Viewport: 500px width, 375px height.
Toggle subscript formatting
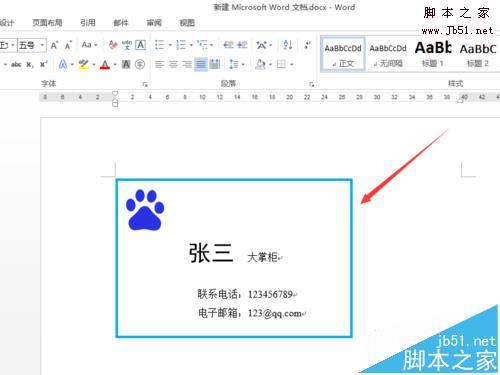(30, 64)
